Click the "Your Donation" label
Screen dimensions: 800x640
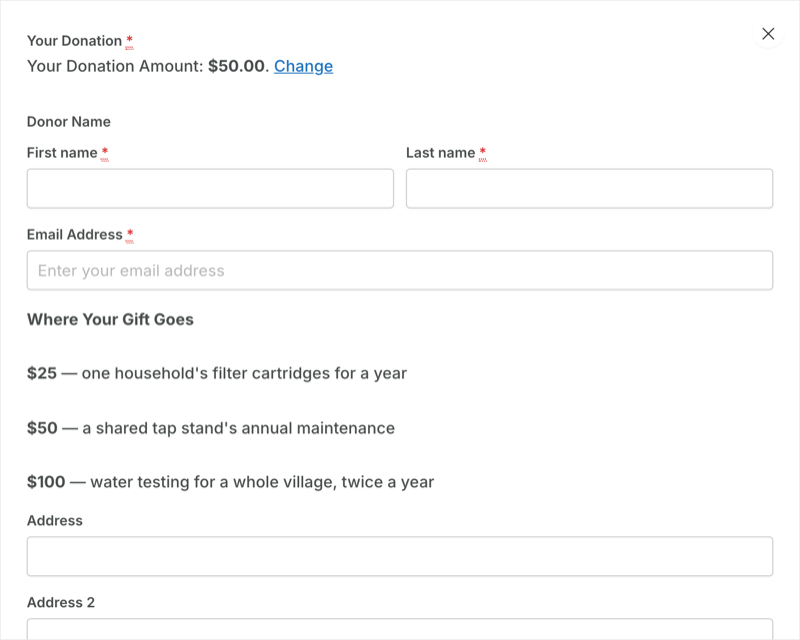click(x=74, y=41)
